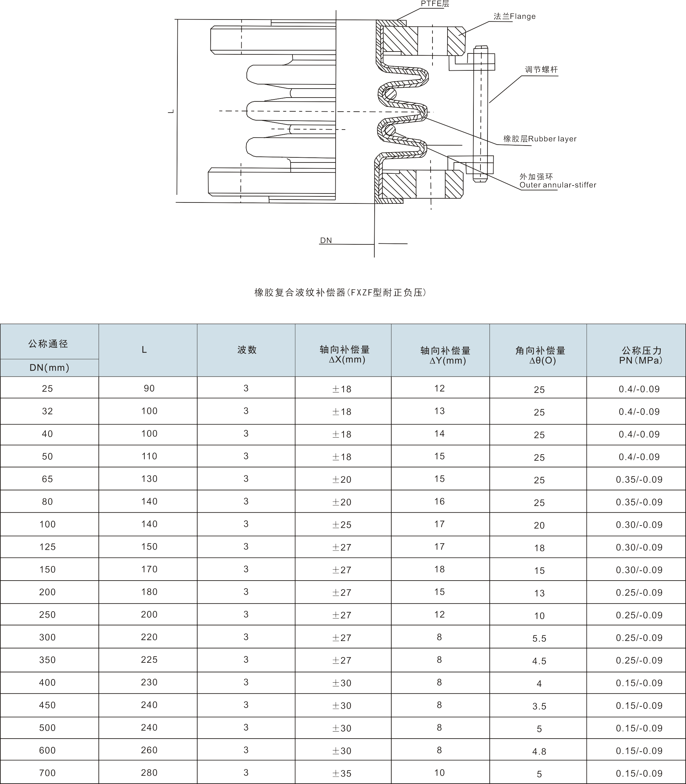The image size is (686, 784).
Task: Click the DN value 40 in the first column
Action: click(47, 434)
